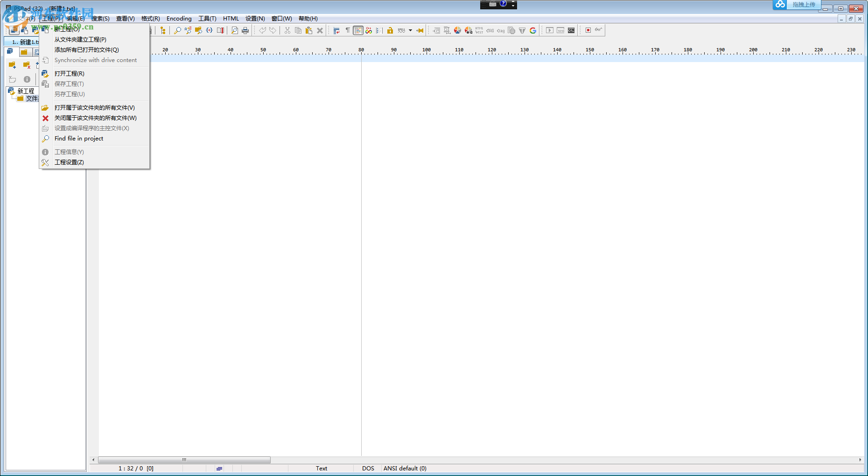Click the info icon in project panel
The width and height of the screenshot is (868, 476).
[x=27, y=79]
